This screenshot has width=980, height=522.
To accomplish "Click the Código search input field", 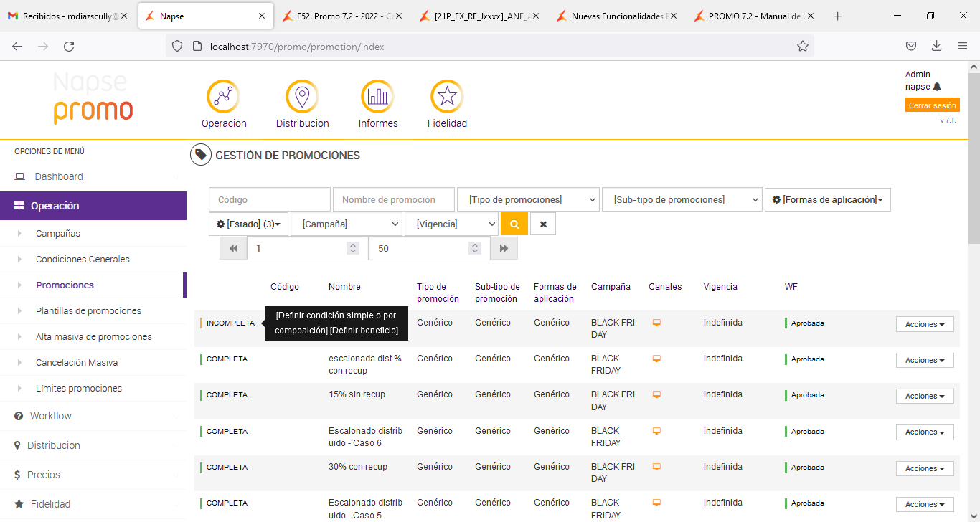I will pos(270,199).
